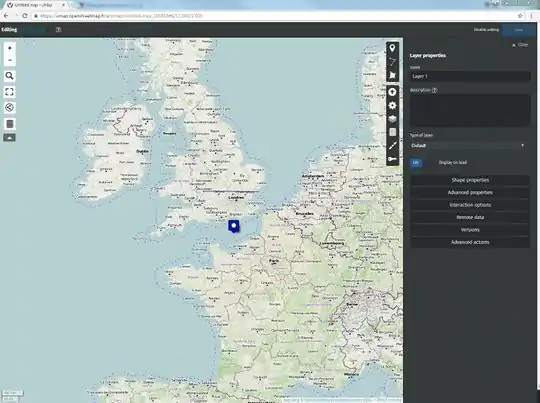
Task: Open map settings gear icon
Action: point(392,105)
